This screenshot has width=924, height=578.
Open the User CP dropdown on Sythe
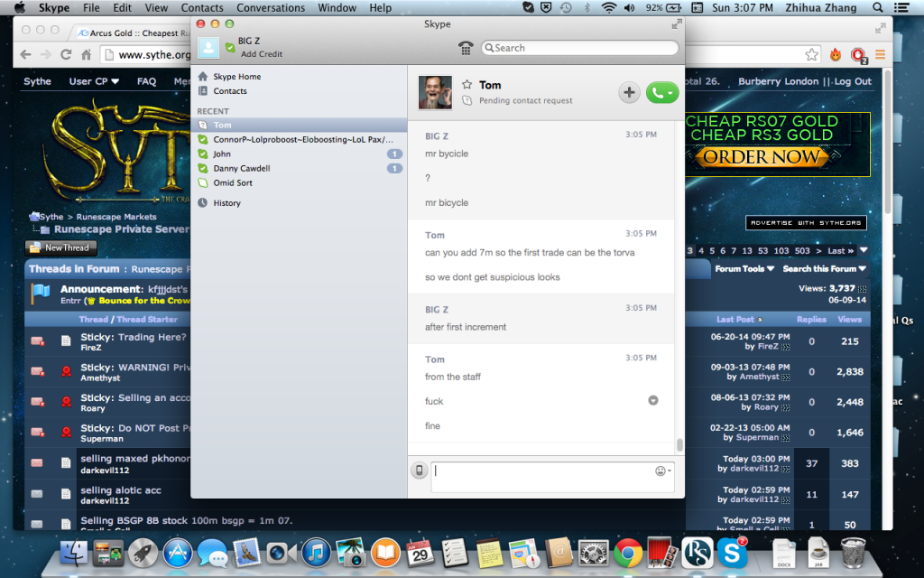[x=94, y=81]
